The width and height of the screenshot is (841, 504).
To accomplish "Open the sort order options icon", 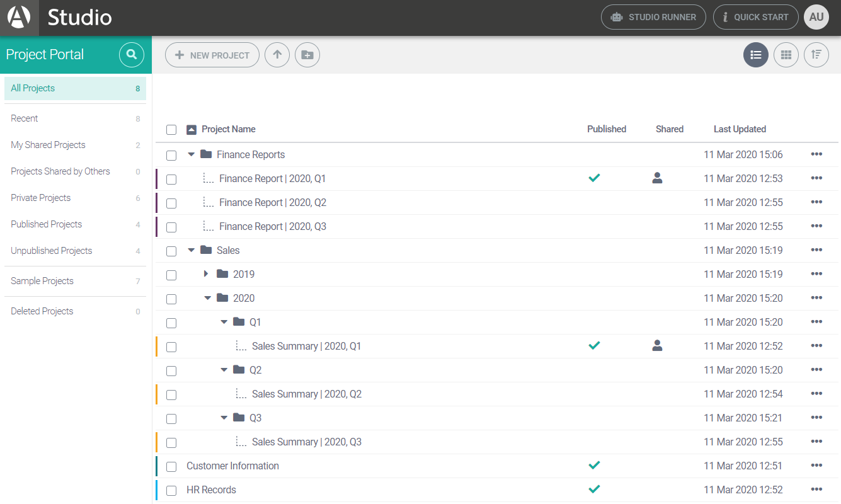I will click(816, 55).
